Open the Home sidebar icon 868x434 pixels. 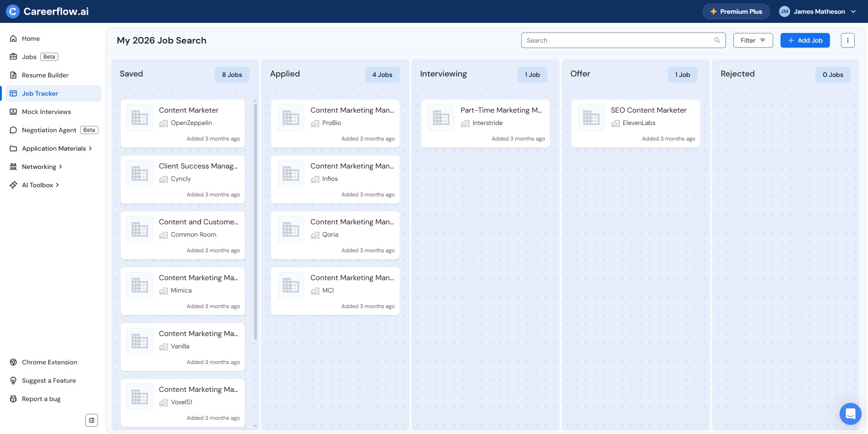[14, 38]
